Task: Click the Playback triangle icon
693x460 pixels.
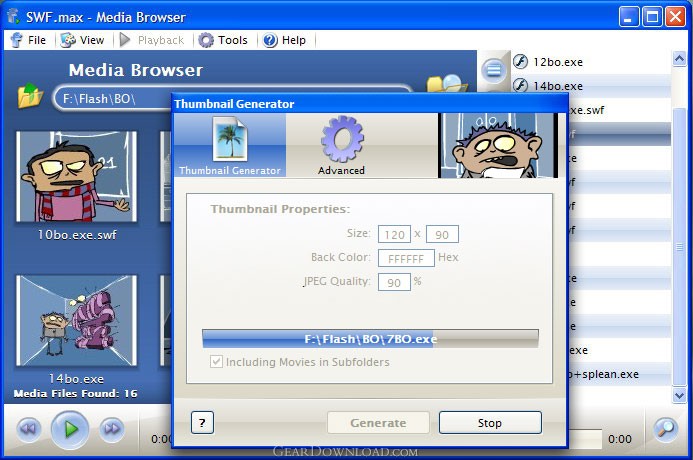Action: (x=125, y=40)
